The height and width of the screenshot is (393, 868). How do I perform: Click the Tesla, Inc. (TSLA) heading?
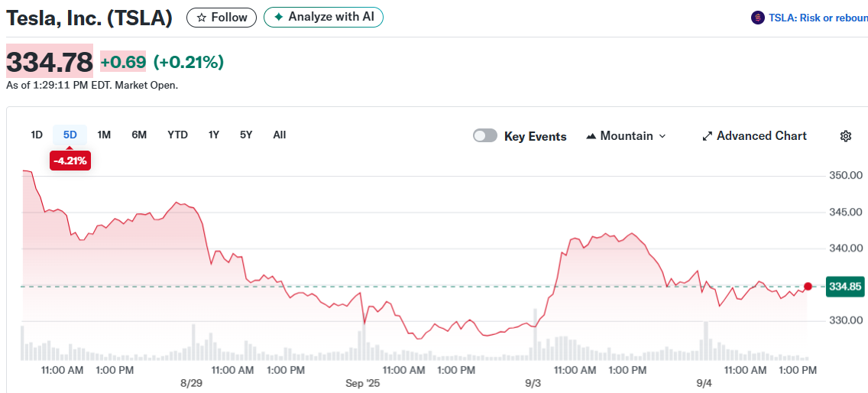pyautogui.click(x=89, y=18)
